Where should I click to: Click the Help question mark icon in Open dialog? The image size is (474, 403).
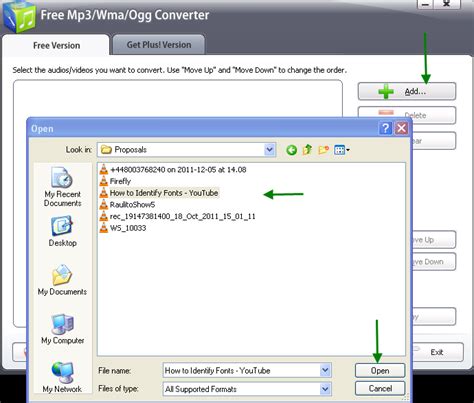386,128
